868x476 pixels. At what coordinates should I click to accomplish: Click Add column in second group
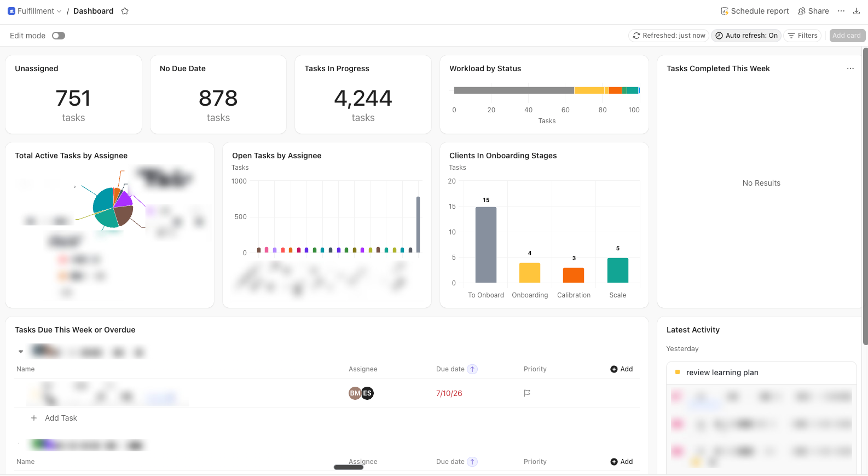point(622,462)
